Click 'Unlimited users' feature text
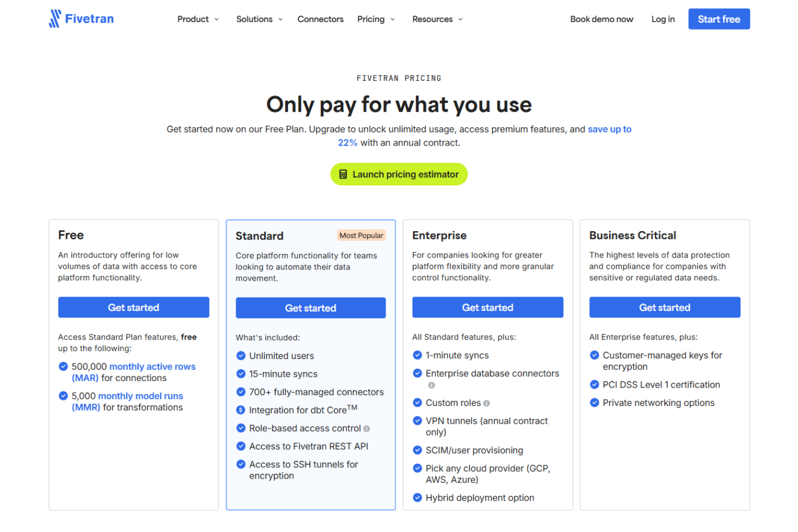Screen dimensions: 798x532 coord(281,356)
